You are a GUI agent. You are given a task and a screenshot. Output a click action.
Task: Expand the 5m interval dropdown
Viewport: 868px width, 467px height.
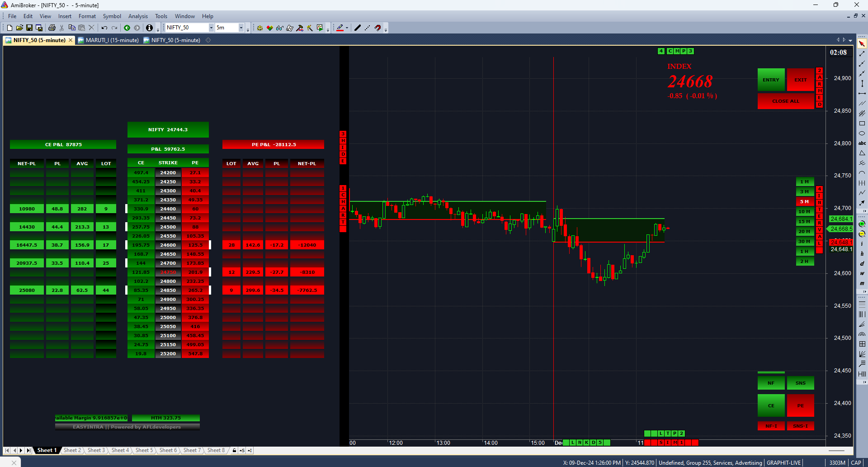(x=241, y=28)
